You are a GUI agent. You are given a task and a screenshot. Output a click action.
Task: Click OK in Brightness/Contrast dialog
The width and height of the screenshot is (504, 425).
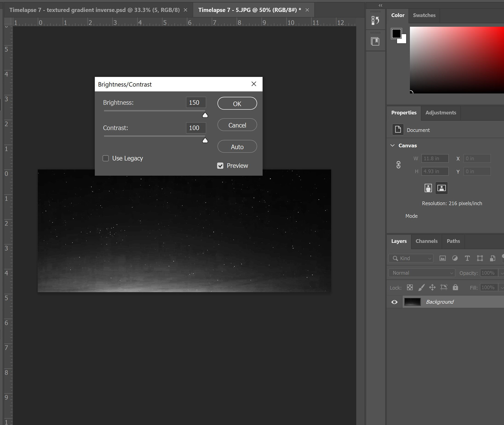pyautogui.click(x=237, y=103)
